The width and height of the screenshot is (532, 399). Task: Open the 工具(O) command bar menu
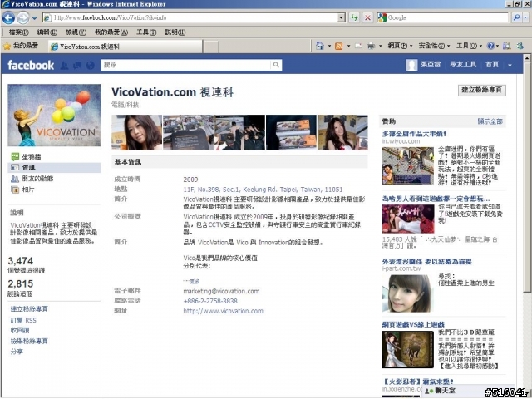pyautogui.click(x=469, y=46)
